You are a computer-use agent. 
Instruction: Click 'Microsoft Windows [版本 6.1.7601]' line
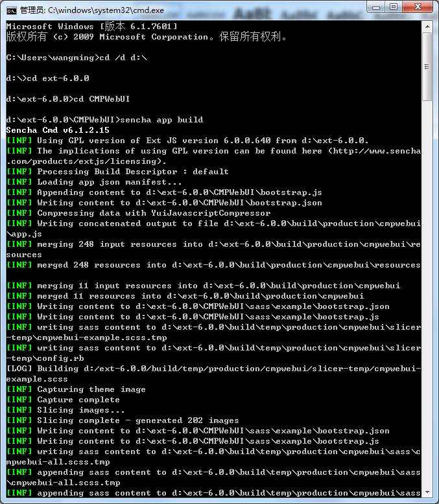point(91,27)
